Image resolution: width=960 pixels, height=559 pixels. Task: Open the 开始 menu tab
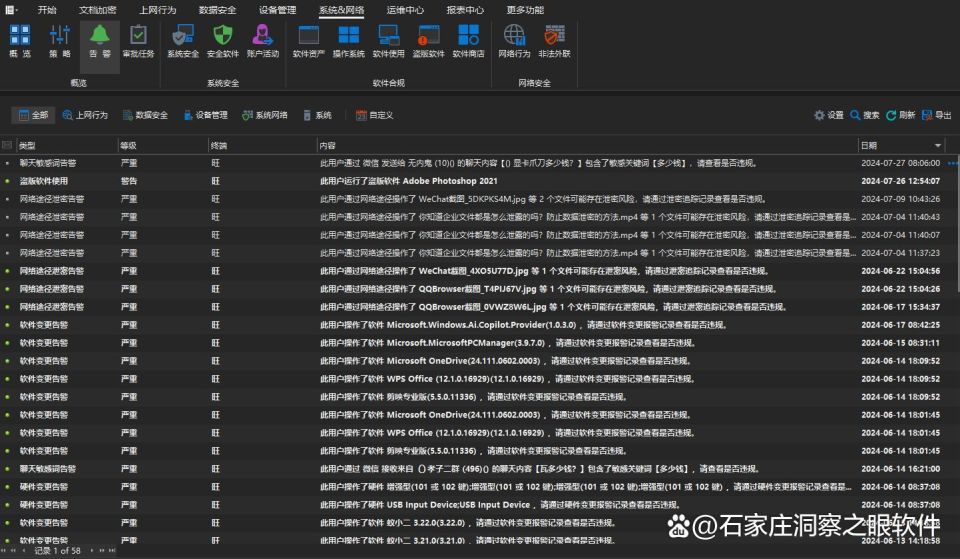pyautogui.click(x=47, y=10)
